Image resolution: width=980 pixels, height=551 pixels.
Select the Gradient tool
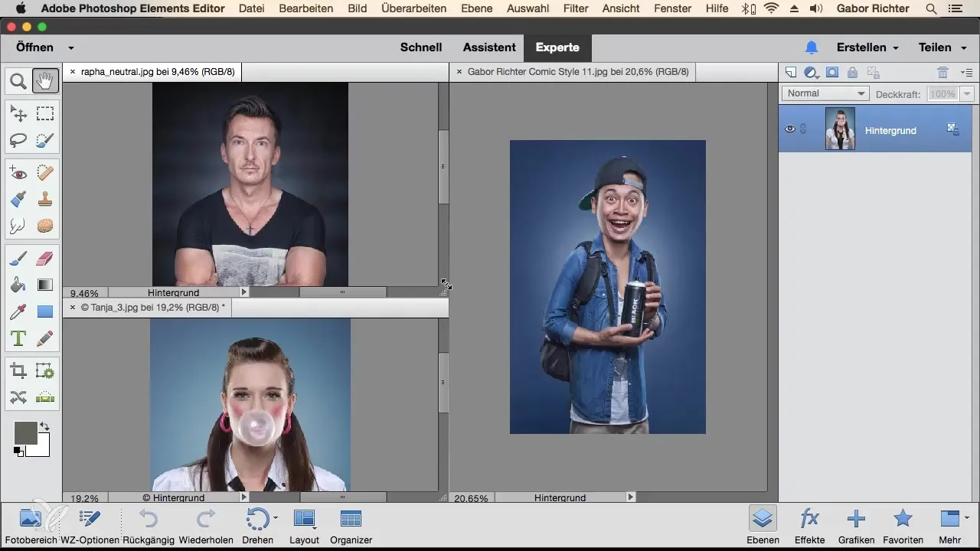pyautogui.click(x=45, y=285)
